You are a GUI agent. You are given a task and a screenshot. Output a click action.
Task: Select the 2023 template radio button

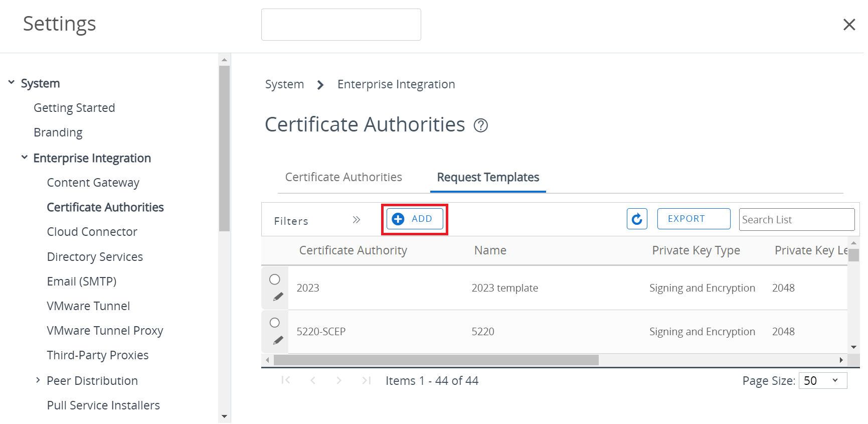point(275,279)
